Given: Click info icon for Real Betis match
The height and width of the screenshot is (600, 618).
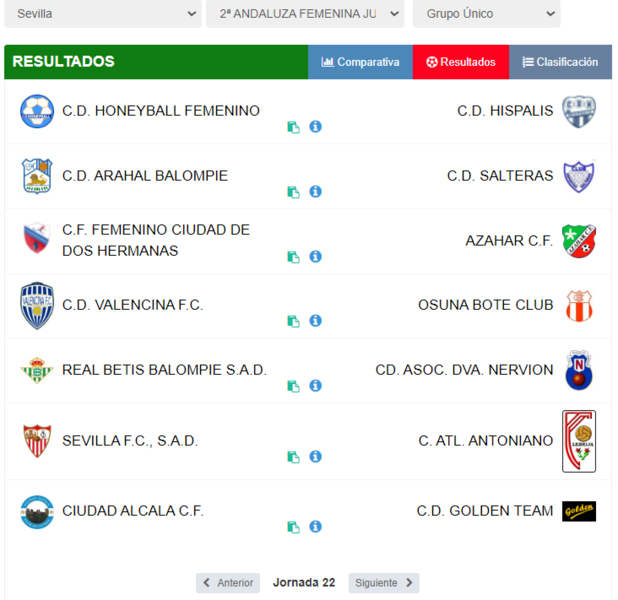Looking at the screenshot, I should pyautogui.click(x=315, y=385).
